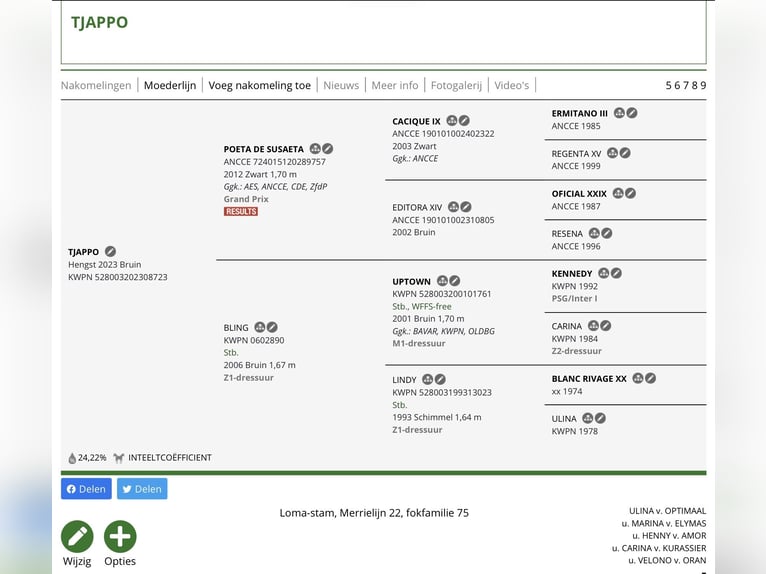Viewport: 766px width, 574px height.
Task: Open the Moederlijn tab
Action: (x=170, y=85)
